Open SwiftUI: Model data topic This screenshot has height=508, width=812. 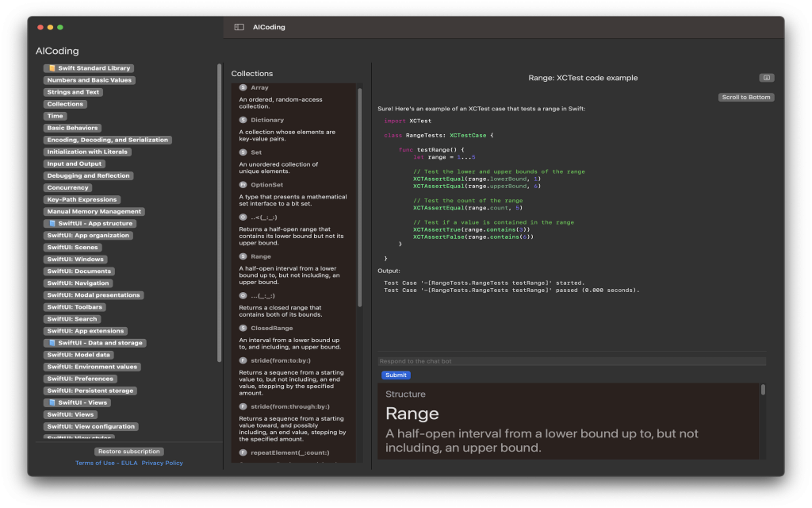(79, 355)
